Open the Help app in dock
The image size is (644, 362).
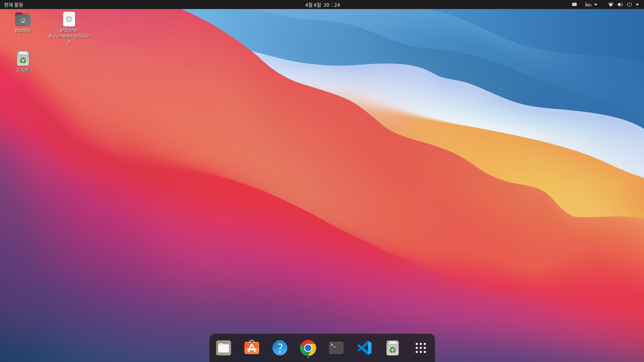(x=280, y=348)
